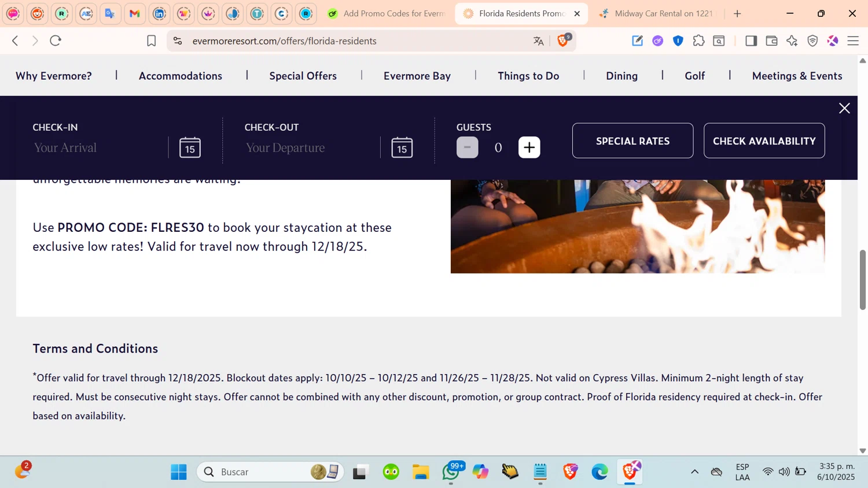Click the address bar URL

point(284,41)
